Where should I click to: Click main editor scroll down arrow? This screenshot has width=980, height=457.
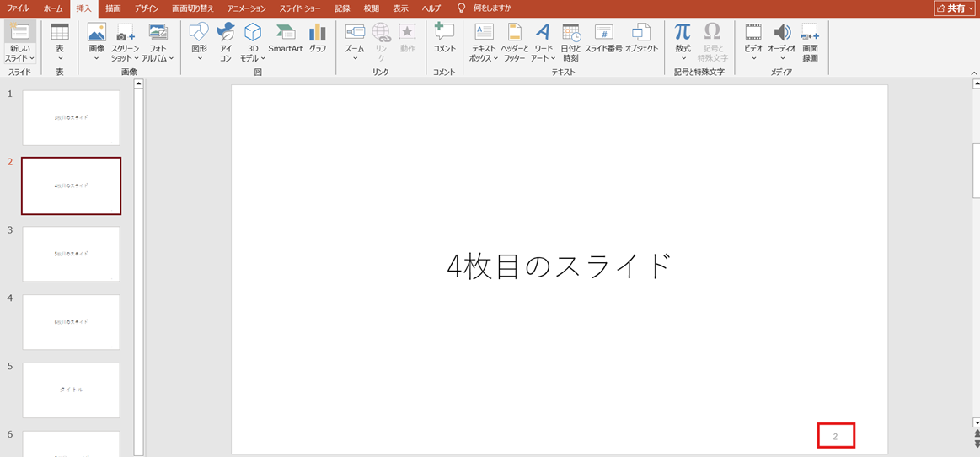pyautogui.click(x=976, y=423)
